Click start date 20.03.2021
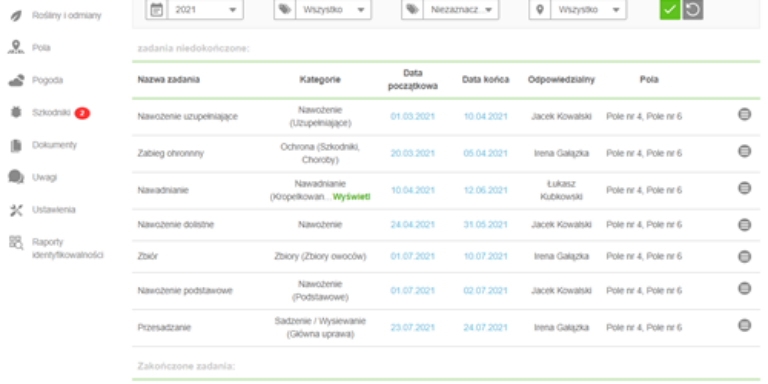768x384 pixels. pos(412,153)
